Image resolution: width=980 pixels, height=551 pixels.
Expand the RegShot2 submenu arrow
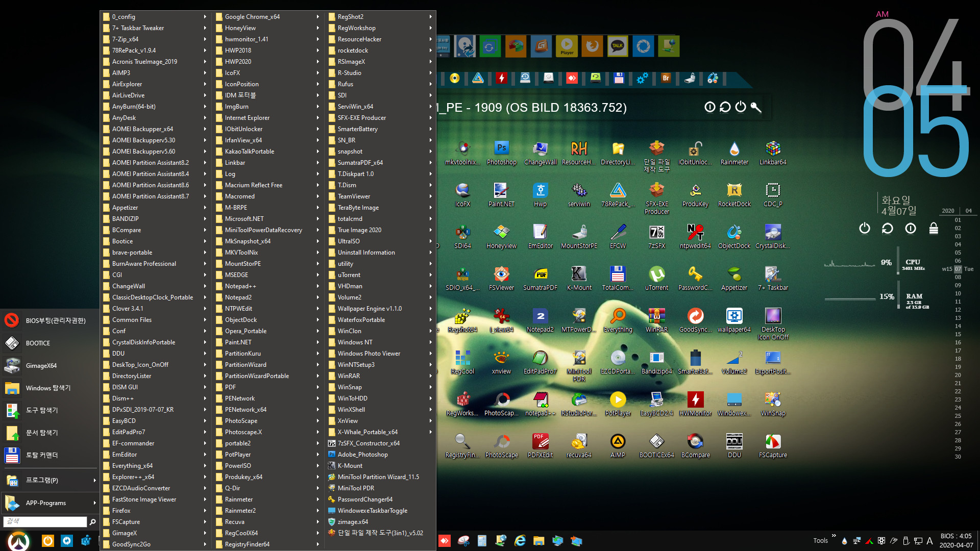pos(430,17)
